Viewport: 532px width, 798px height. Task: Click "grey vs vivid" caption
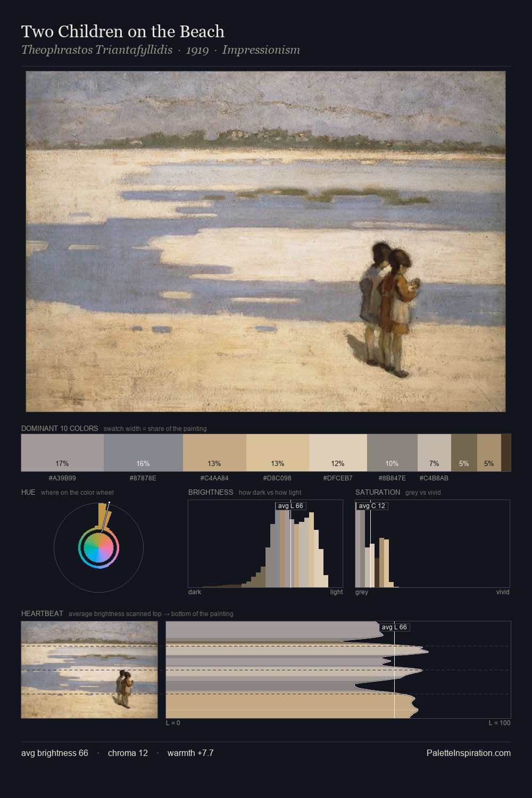point(423,493)
